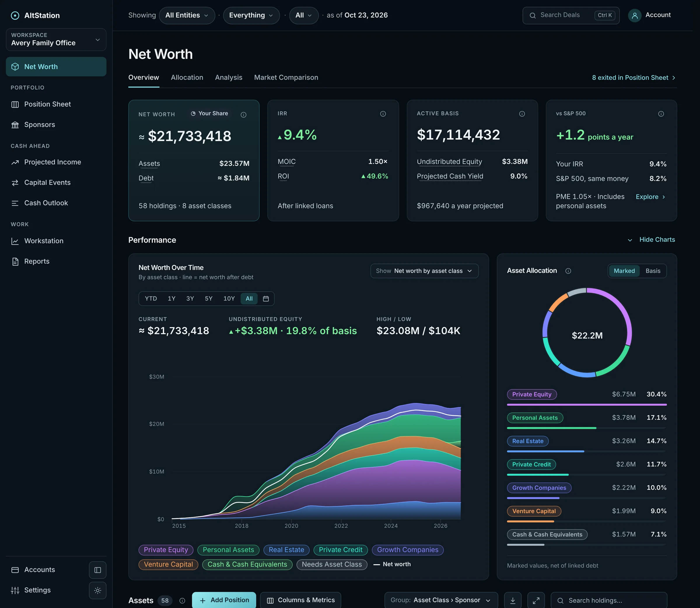
Task: Open Capital Events
Action: [56, 182]
